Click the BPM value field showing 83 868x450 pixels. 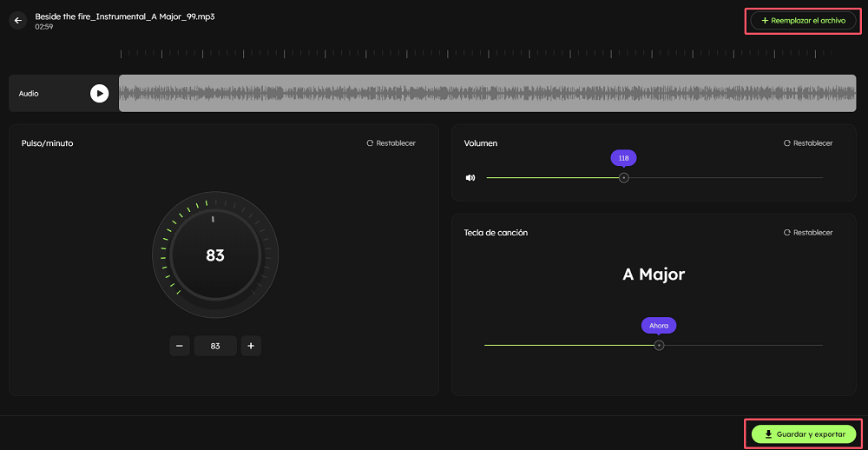point(215,346)
